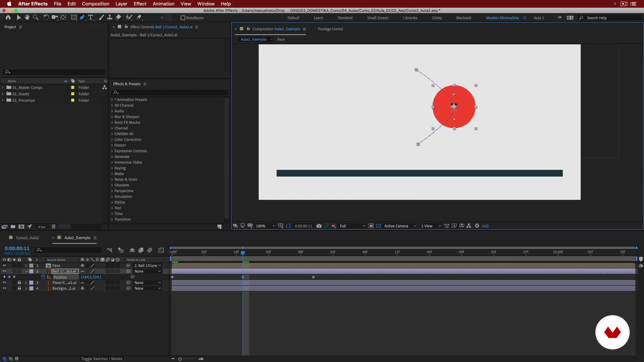
Task: Collapse the Ball 1 layer properties
Action: pos(26,271)
